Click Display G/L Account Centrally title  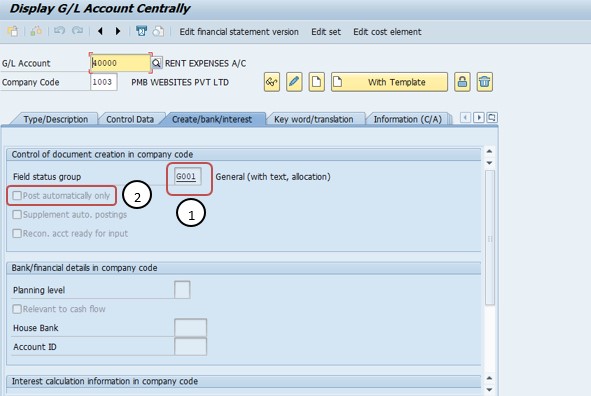[100, 8]
